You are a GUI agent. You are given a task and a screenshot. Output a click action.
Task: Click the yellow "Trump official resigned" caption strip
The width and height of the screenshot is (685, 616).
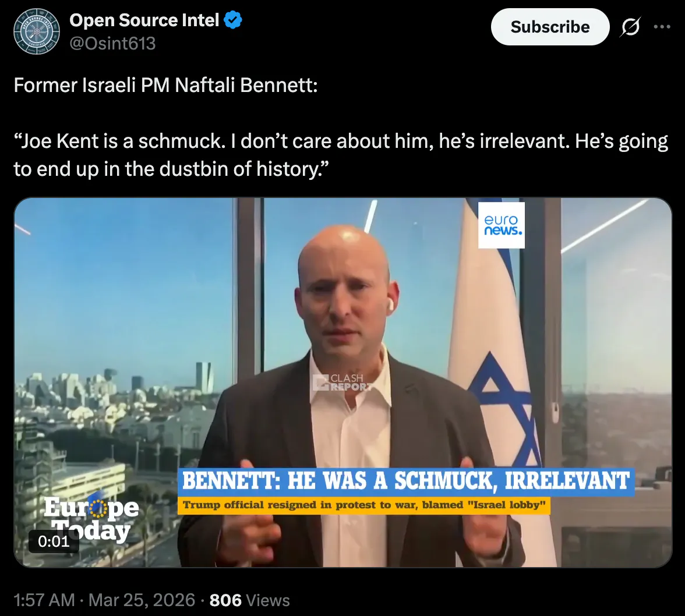pos(364,505)
